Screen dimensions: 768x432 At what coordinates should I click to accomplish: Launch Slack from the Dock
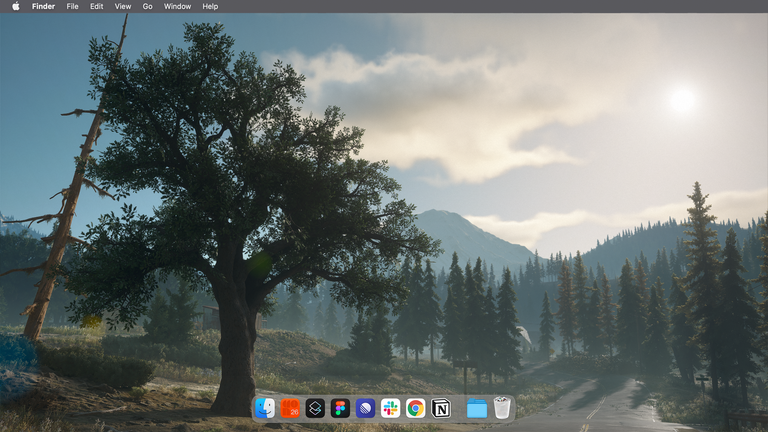[390, 408]
